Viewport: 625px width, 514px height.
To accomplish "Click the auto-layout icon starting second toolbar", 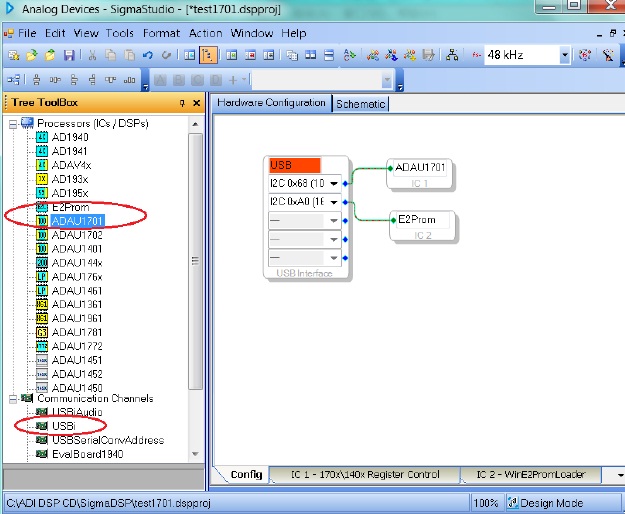I will coord(14,80).
